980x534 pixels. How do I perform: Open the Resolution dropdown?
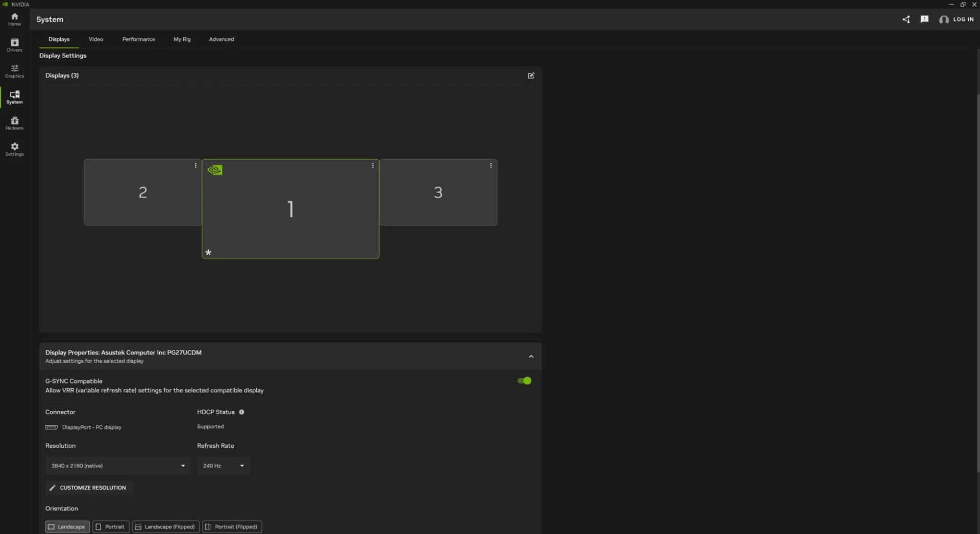(x=118, y=466)
